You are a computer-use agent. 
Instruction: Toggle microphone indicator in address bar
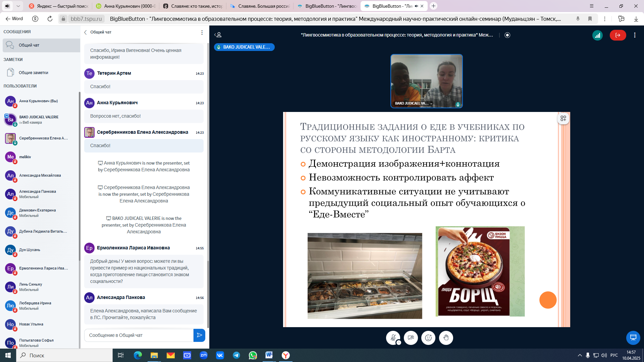pyautogui.click(x=578, y=19)
